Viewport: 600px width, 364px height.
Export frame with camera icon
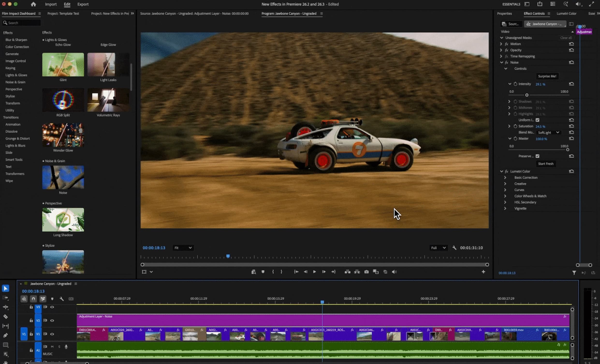(x=366, y=272)
